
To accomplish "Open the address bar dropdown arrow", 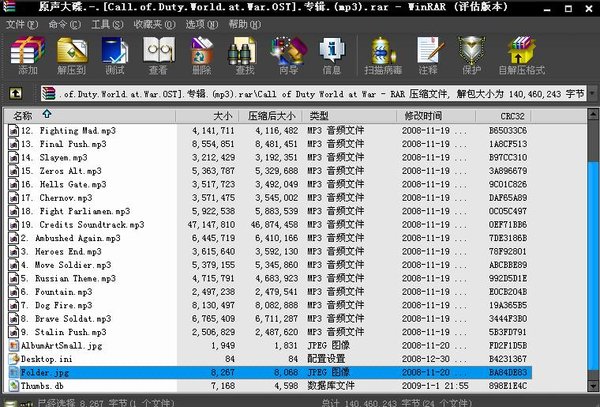I will coord(592,93).
